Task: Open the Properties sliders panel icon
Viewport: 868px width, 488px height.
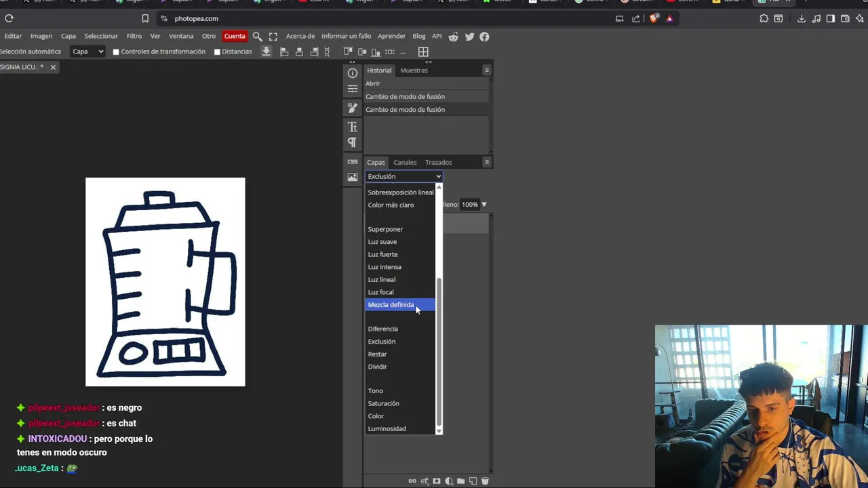Action: coord(353,89)
